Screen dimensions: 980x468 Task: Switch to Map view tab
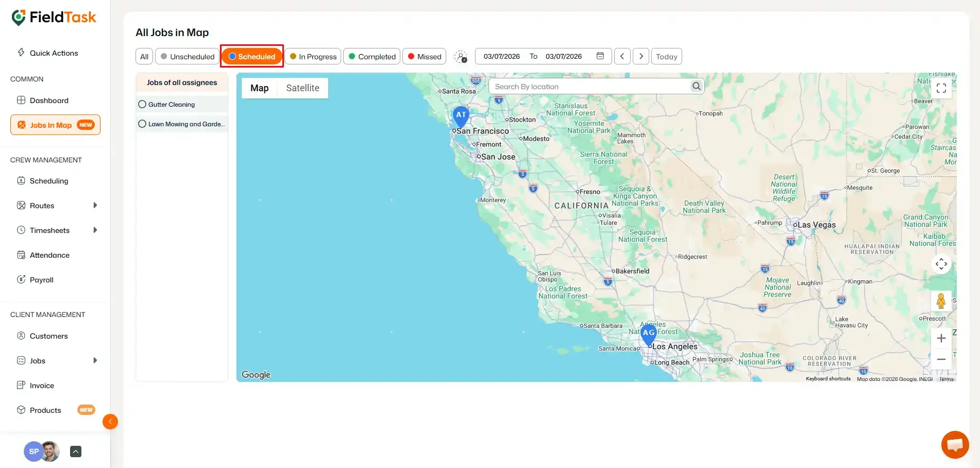click(260, 88)
